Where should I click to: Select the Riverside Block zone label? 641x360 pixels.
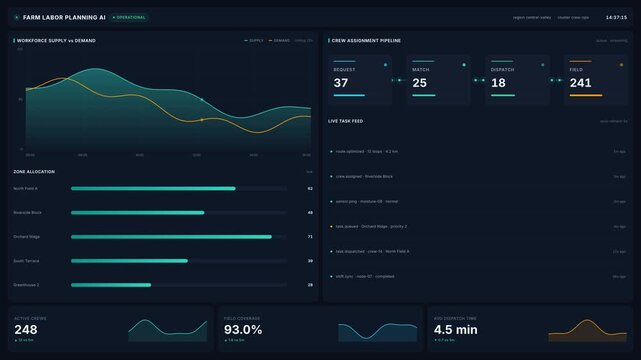pyautogui.click(x=27, y=212)
